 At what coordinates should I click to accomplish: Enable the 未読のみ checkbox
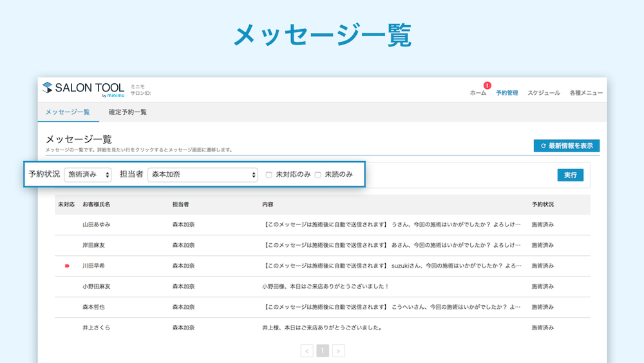coord(318,175)
